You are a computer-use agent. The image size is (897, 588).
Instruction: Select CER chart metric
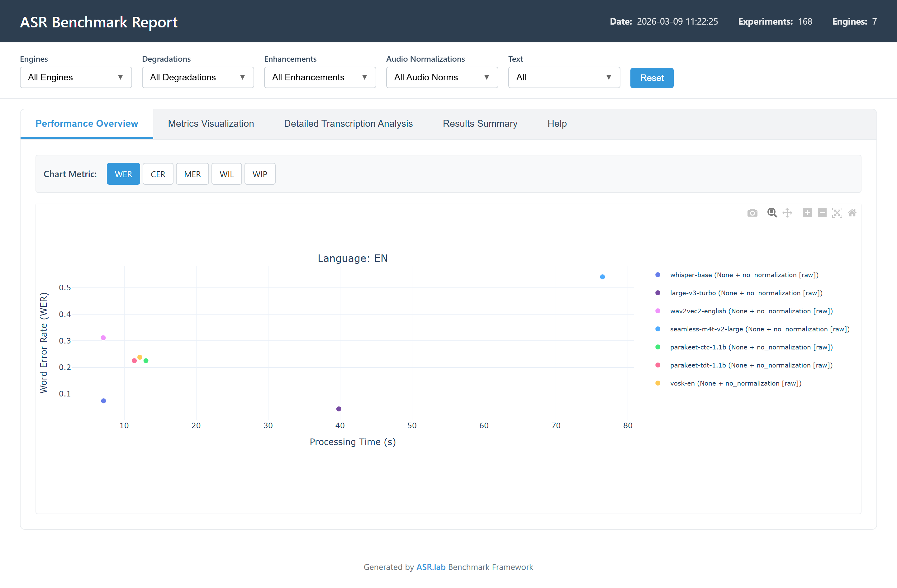[x=158, y=174]
